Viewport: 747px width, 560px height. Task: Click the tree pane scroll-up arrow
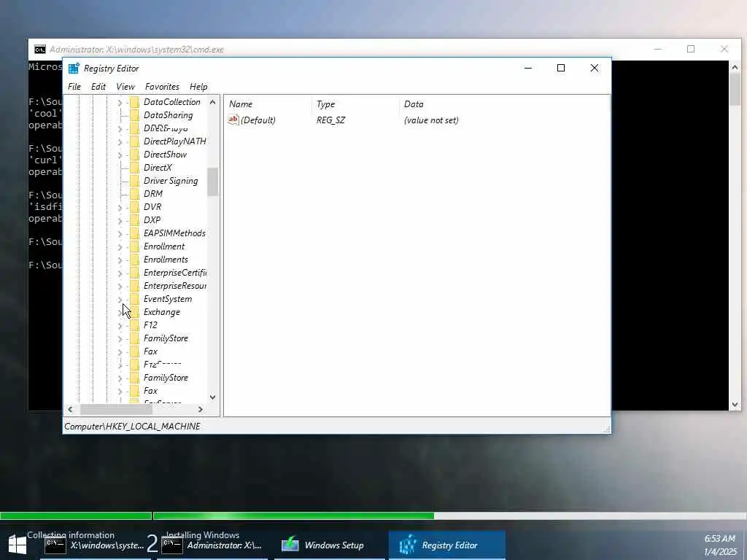[212, 102]
